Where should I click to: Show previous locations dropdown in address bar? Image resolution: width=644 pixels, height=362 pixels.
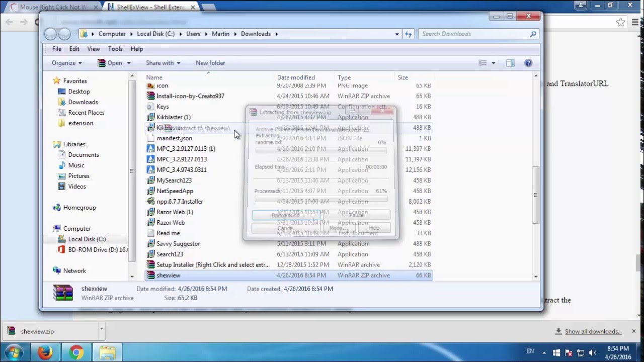[397, 34]
